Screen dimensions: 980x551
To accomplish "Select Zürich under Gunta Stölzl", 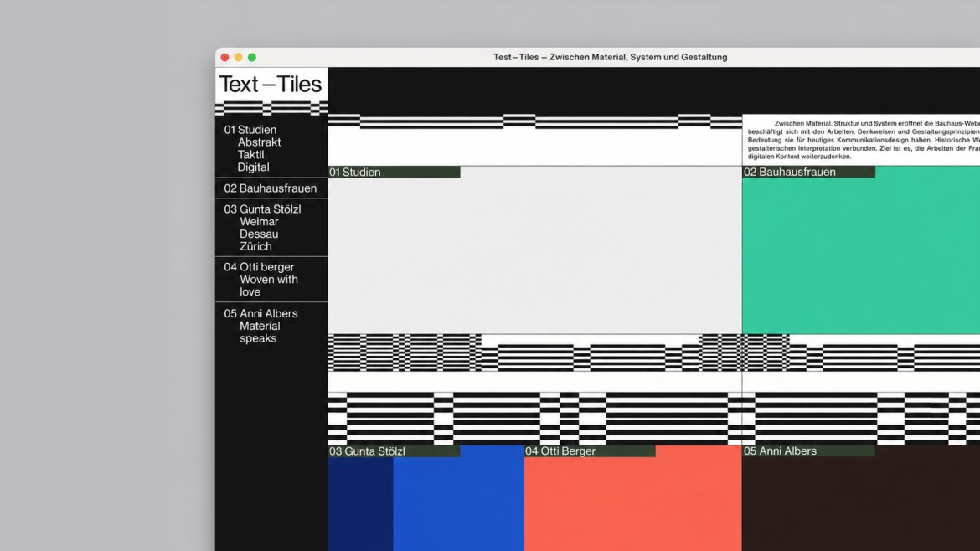I will pos(255,247).
